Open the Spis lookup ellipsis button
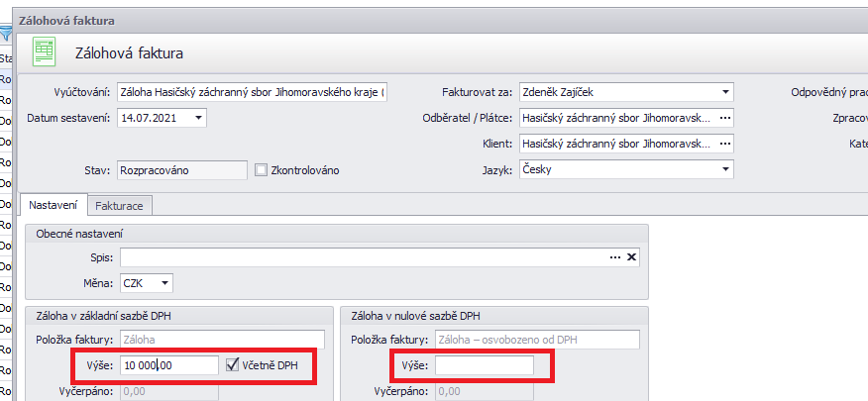Screen dimensions: 868x401 (x=615, y=257)
